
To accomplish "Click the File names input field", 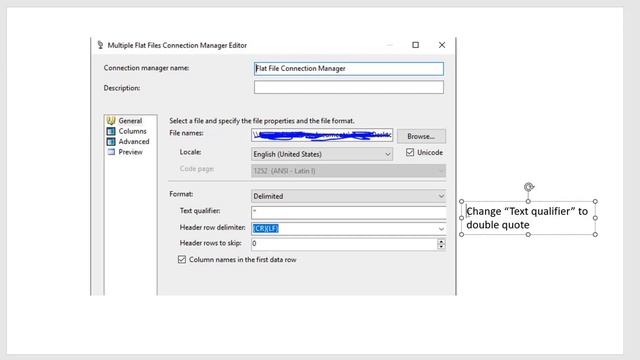I will click(x=322, y=135).
